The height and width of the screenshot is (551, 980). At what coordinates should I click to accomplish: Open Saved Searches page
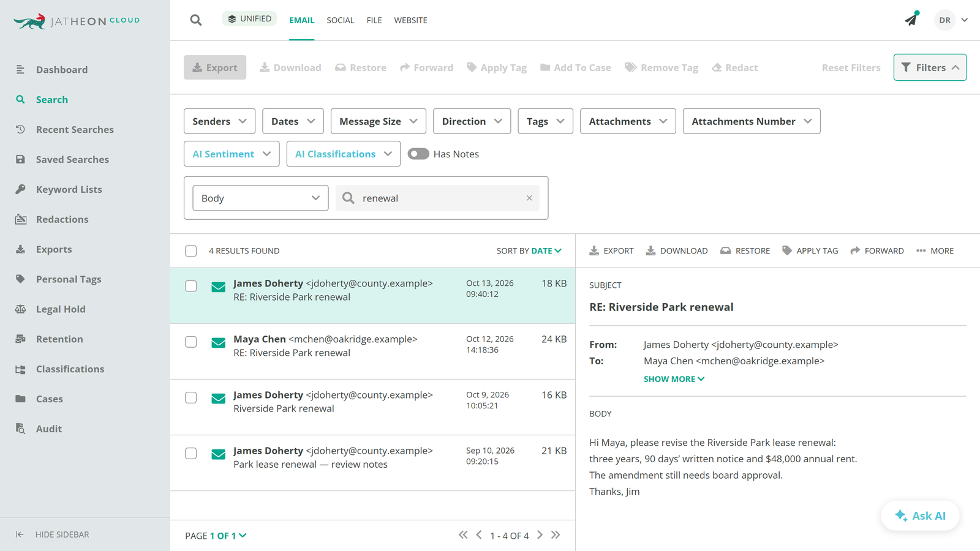(72, 160)
